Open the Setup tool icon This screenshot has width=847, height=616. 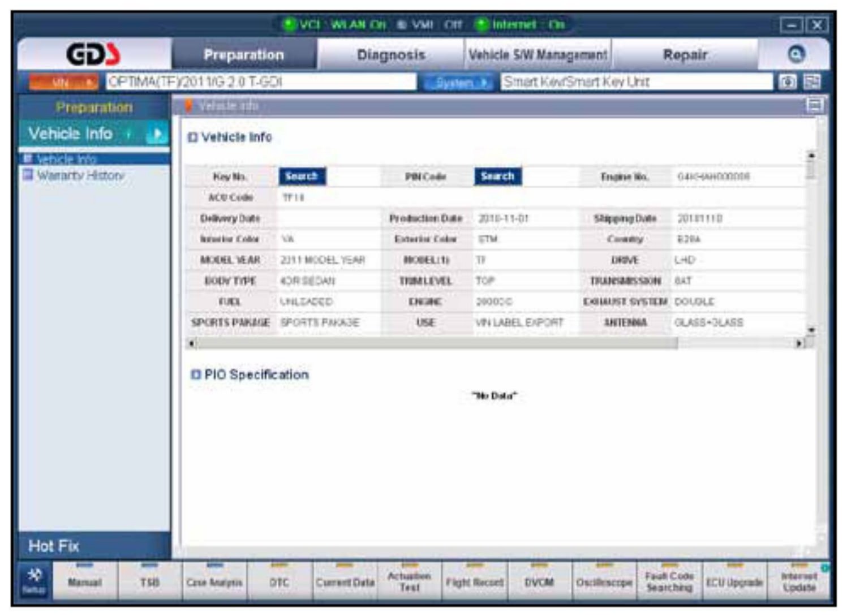[35, 580]
